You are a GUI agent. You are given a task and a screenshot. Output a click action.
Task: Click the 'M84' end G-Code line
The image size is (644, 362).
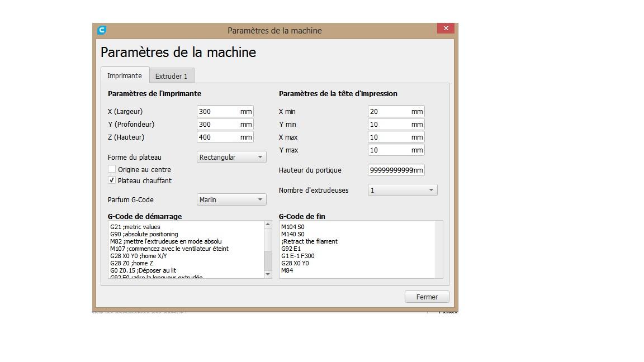[287, 270]
